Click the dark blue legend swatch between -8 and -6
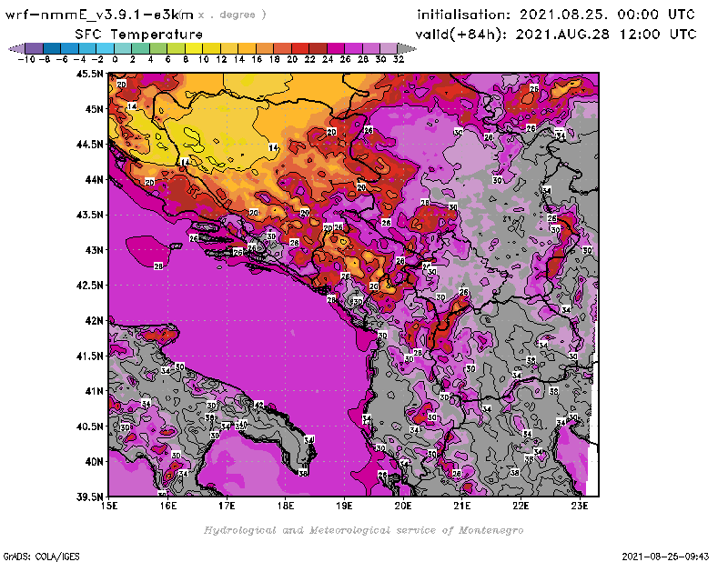This screenshot has height=562, width=728. [53, 48]
